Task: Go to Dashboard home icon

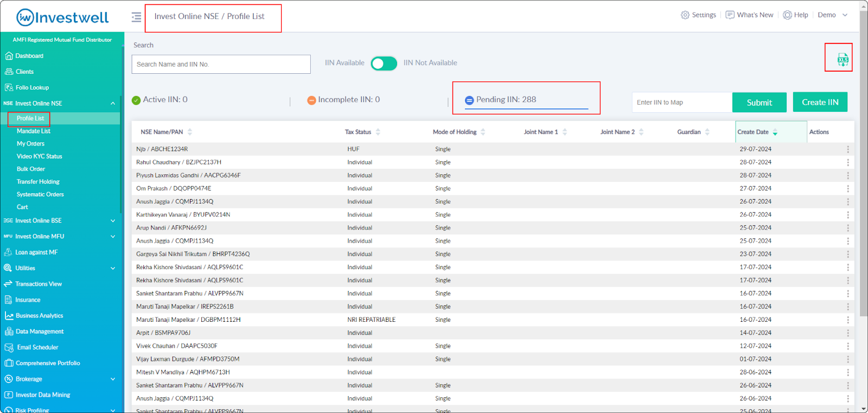Action: pyautogui.click(x=9, y=56)
